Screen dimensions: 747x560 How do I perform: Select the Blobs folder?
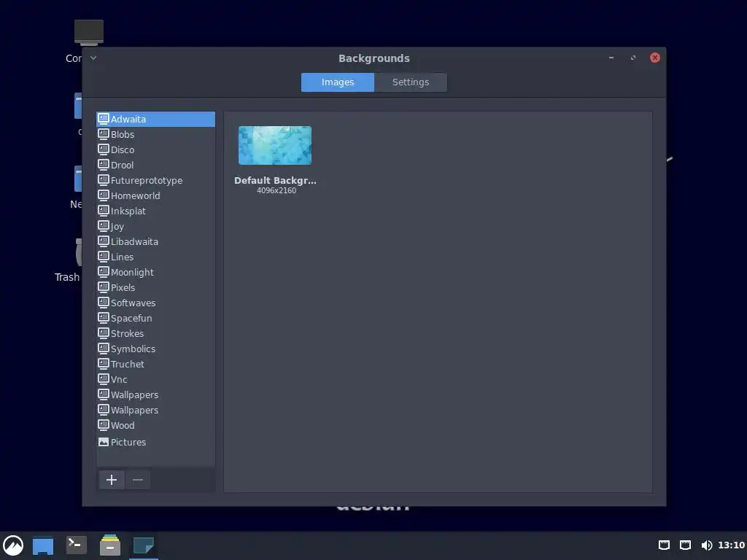tap(156, 134)
